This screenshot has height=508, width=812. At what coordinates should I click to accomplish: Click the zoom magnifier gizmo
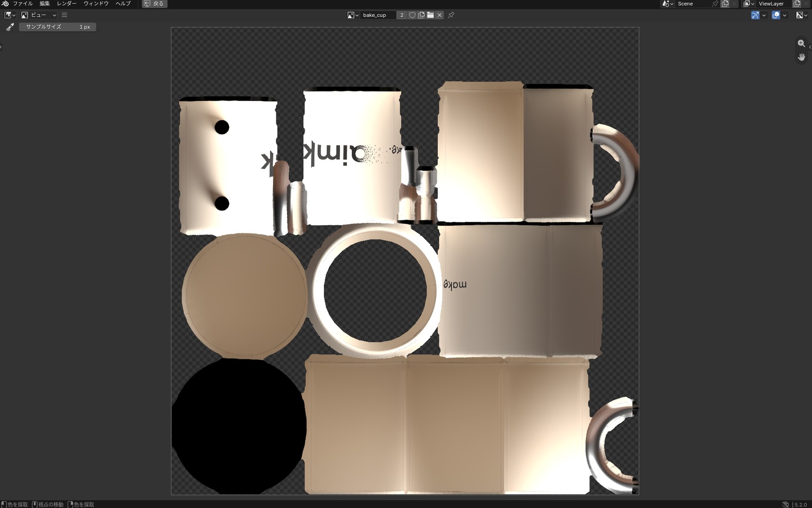801,43
